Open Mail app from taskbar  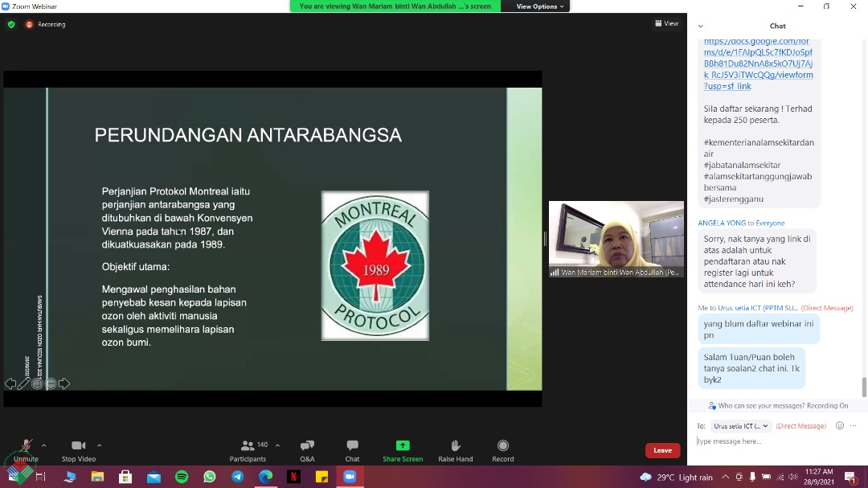pyautogui.click(x=154, y=477)
